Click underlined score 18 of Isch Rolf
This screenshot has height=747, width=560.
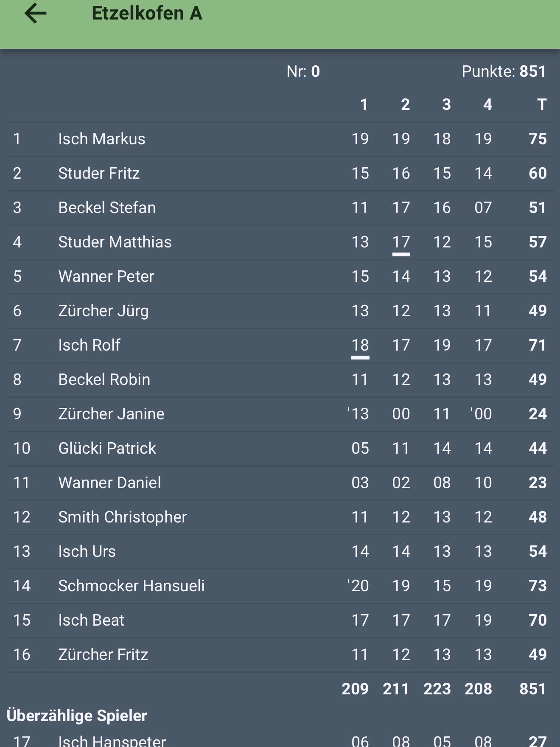[x=360, y=346]
